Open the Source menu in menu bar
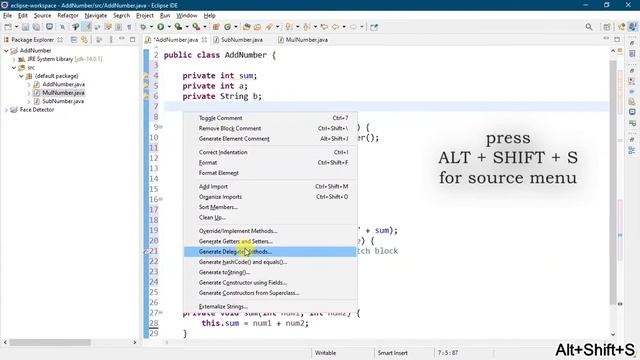 [42, 16]
